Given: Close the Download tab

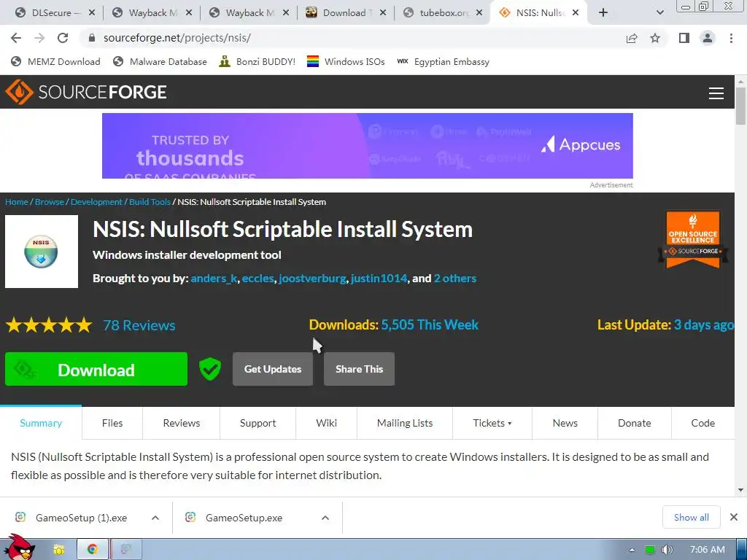Looking at the screenshot, I should click(382, 13).
